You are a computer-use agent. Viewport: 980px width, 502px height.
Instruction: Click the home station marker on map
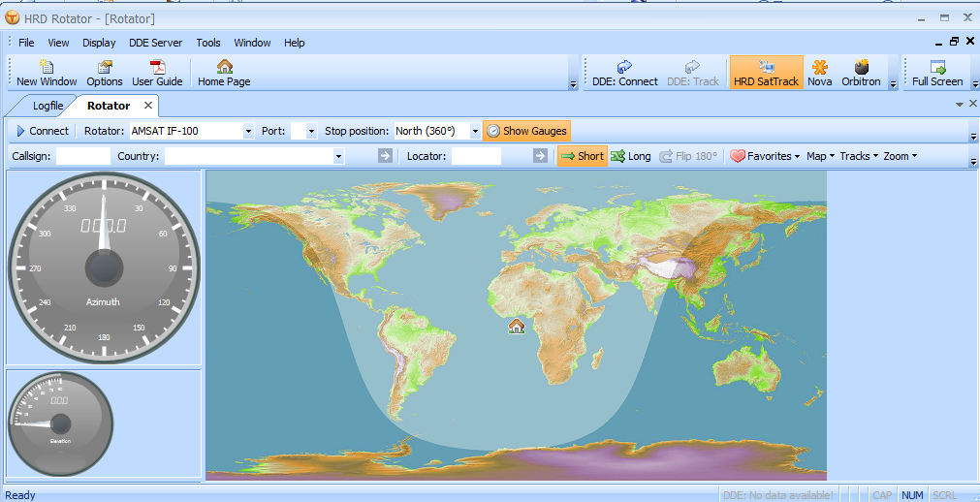click(x=517, y=328)
